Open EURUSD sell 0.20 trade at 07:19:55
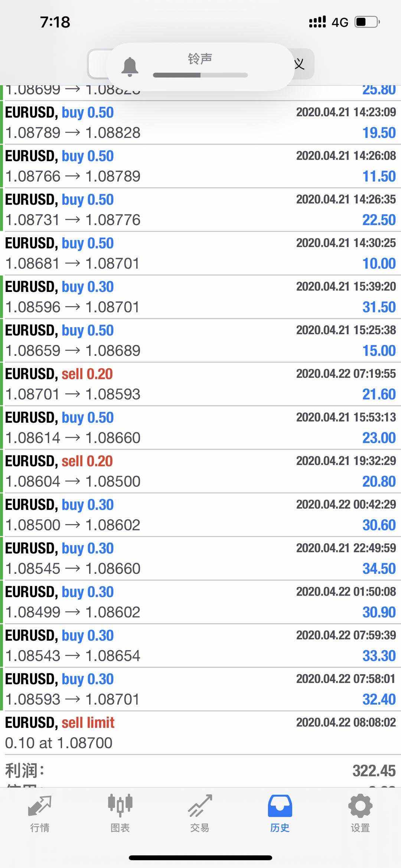This screenshot has height=868, width=401. [x=200, y=384]
